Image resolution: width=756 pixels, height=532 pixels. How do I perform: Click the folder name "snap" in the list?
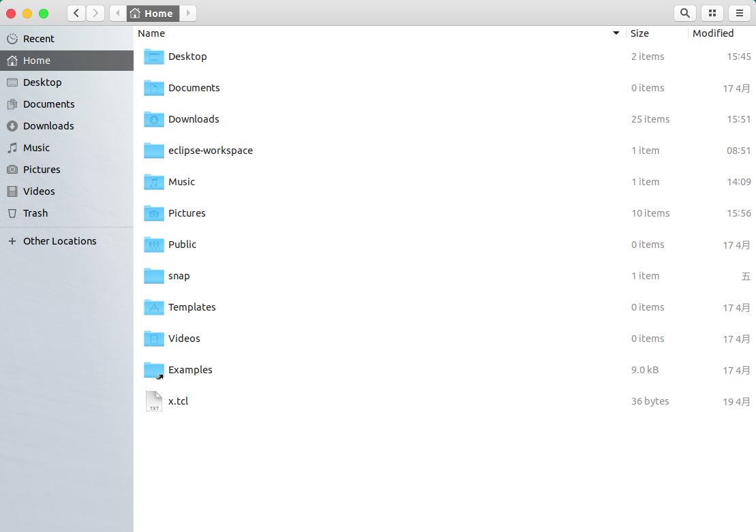click(179, 276)
